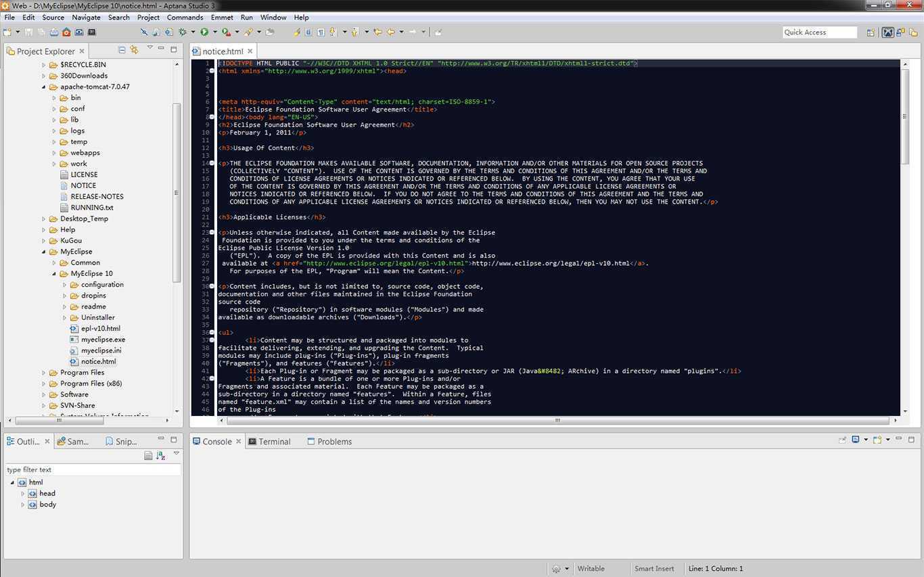Click the Writable status entry

(x=591, y=569)
